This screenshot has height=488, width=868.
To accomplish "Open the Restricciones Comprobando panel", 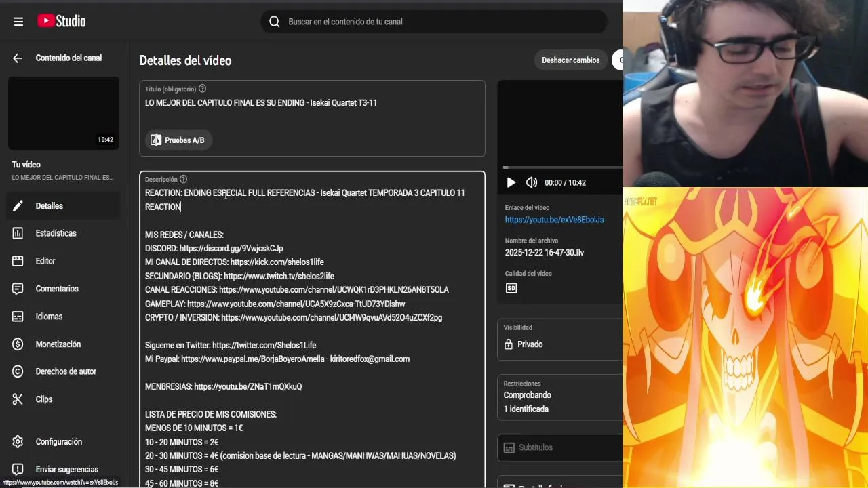I will (560, 397).
